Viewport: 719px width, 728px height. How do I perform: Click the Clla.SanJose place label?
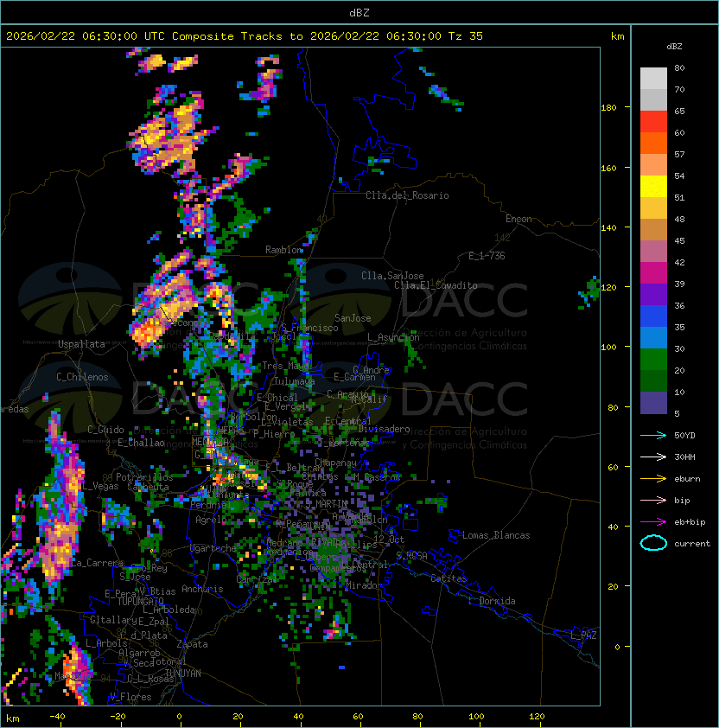[x=392, y=276]
